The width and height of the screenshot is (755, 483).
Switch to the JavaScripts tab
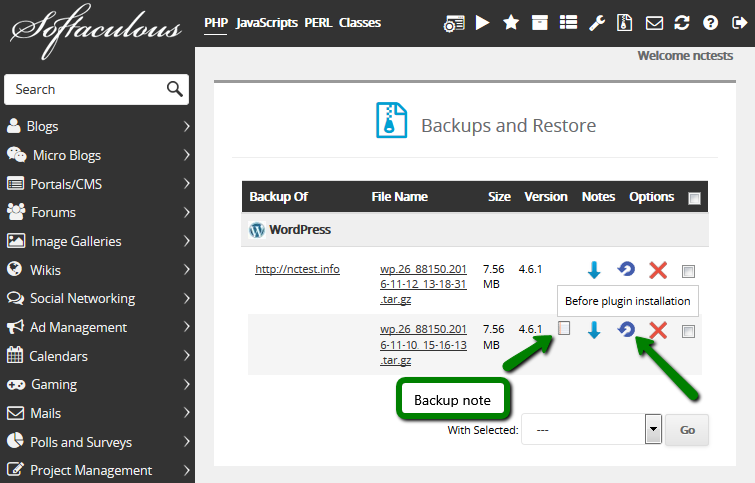click(x=267, y=22)
